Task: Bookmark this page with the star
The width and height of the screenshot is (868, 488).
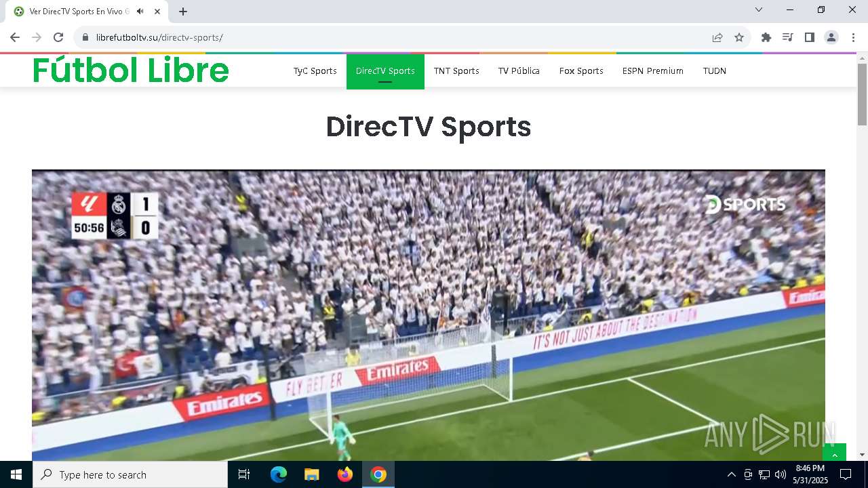Action: (739, 37)
